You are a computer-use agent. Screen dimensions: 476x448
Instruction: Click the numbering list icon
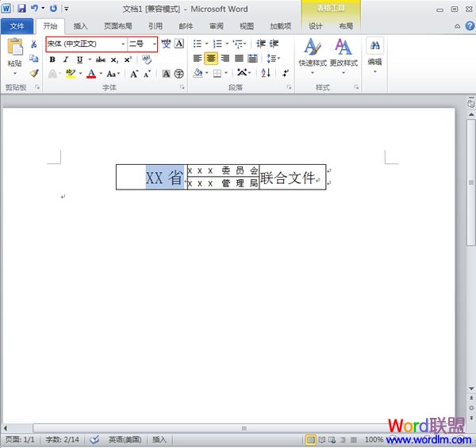pos(217,44)
